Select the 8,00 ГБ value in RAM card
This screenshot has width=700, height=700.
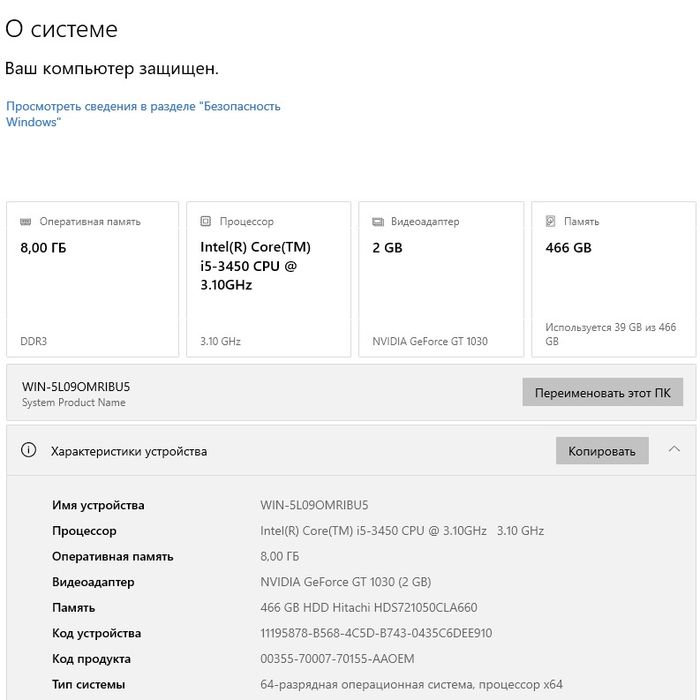[43, 247]
